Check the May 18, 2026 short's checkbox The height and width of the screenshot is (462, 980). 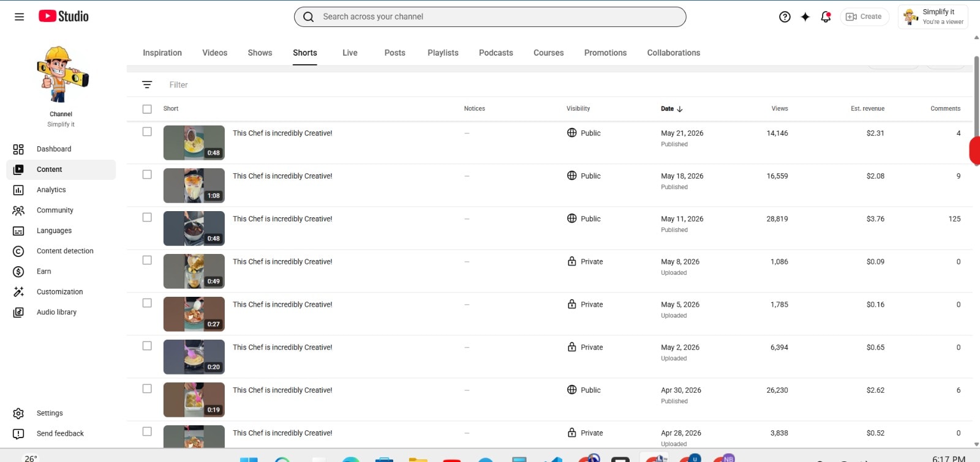click(147, 174)
